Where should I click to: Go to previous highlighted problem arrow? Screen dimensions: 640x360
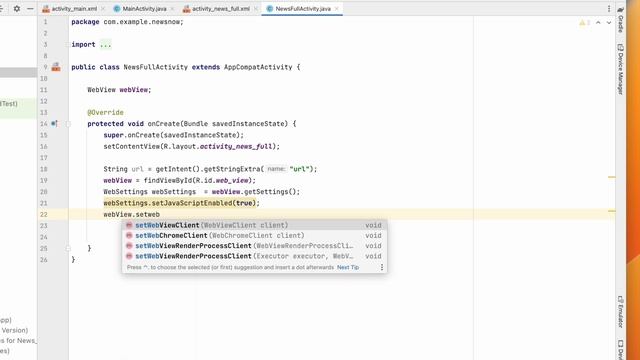[x=598, y=23]
